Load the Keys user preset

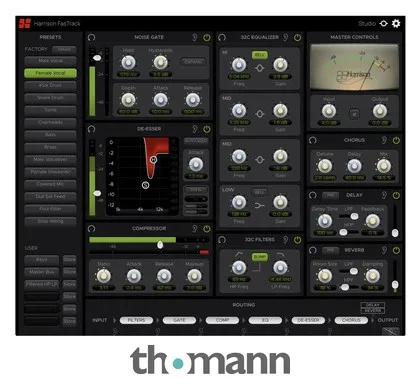(42, 259)
